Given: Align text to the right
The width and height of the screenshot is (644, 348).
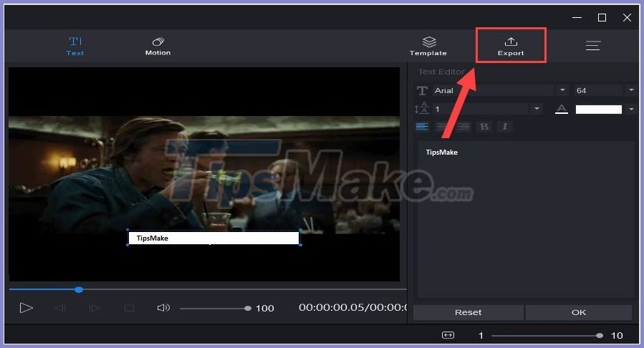Looking at the screenshot, I should 463,127.
